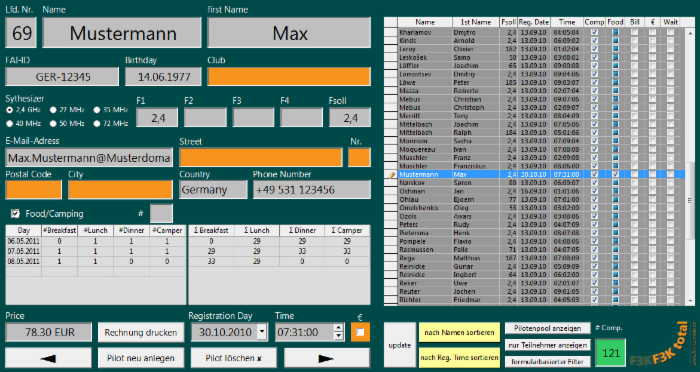The image size is (700, 372).
Task: Select the Merritt Tony row
Action: 535,116
